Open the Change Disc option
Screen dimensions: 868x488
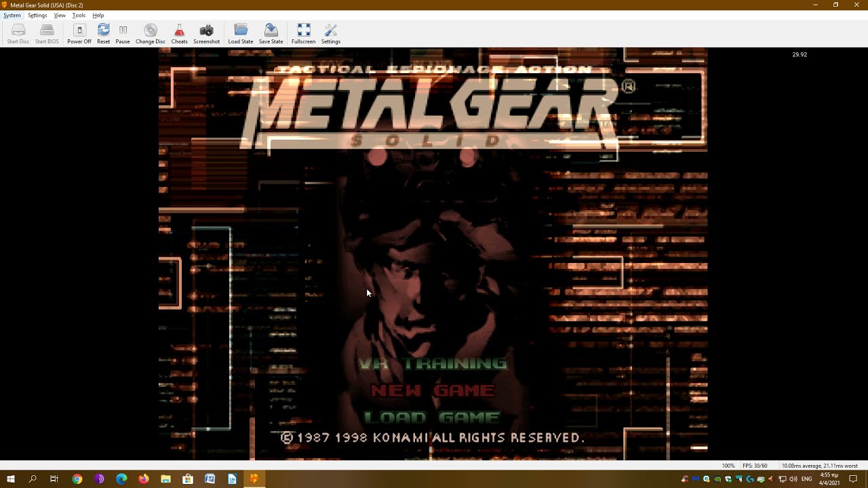coord(151,34)
